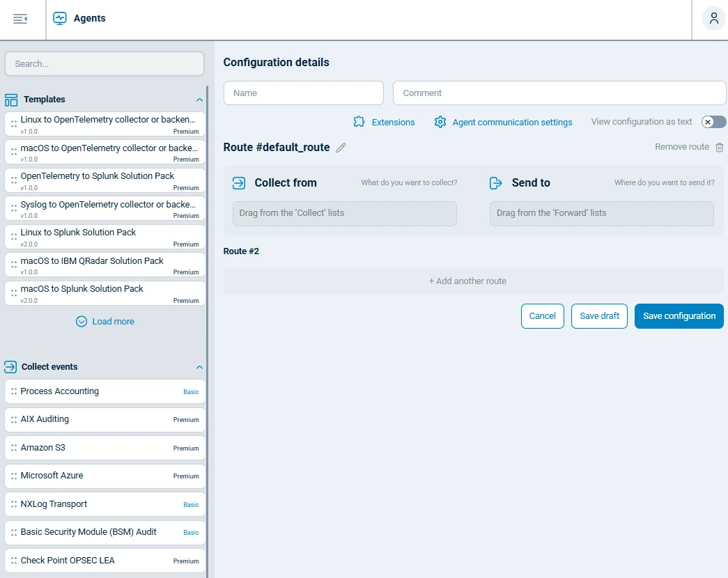
Task: Click the Collect from icon
Action: pos(238,182)
